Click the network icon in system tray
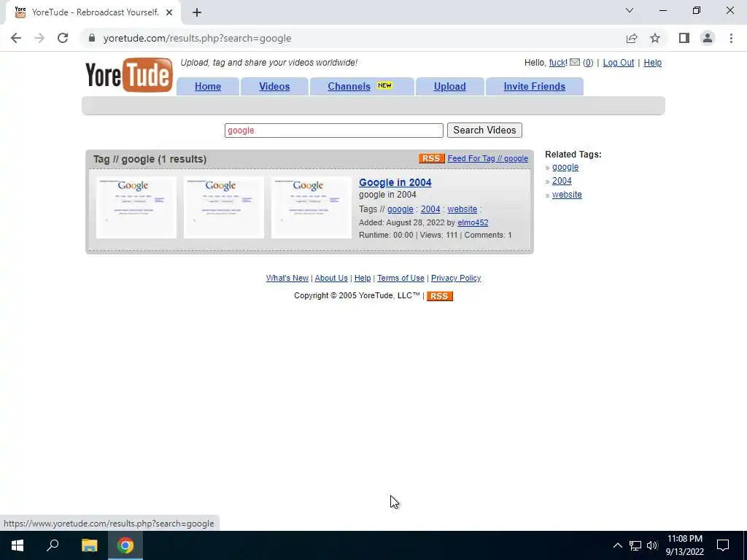This screenshot has width=747, height=560. click(x=635, y=545)
